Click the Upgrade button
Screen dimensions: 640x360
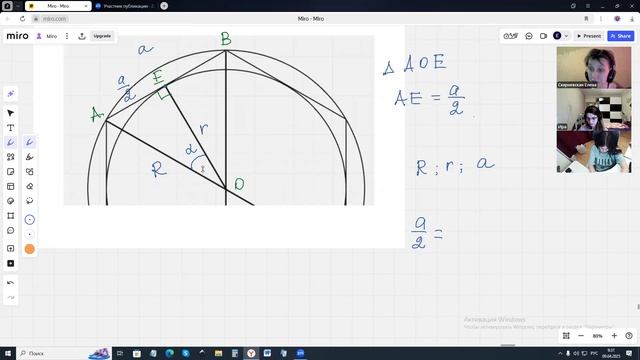[102, 36]
